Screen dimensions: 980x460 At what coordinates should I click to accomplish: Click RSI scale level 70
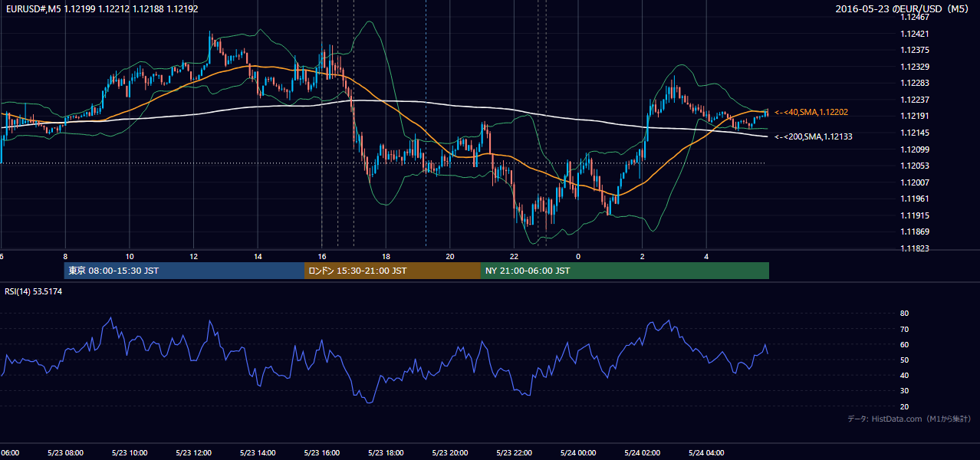(x=904, y=329)
